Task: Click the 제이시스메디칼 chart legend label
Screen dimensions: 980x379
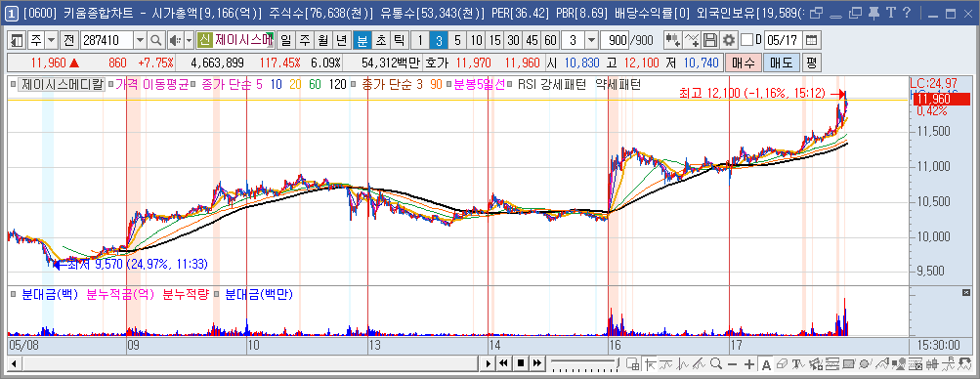Action: point(62,84)
